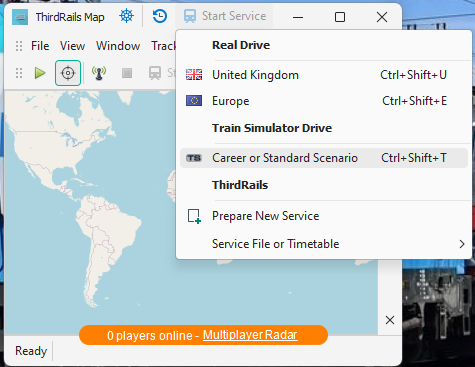
Task: Dismiss the players online banner
Action: (x=390, y=320)
